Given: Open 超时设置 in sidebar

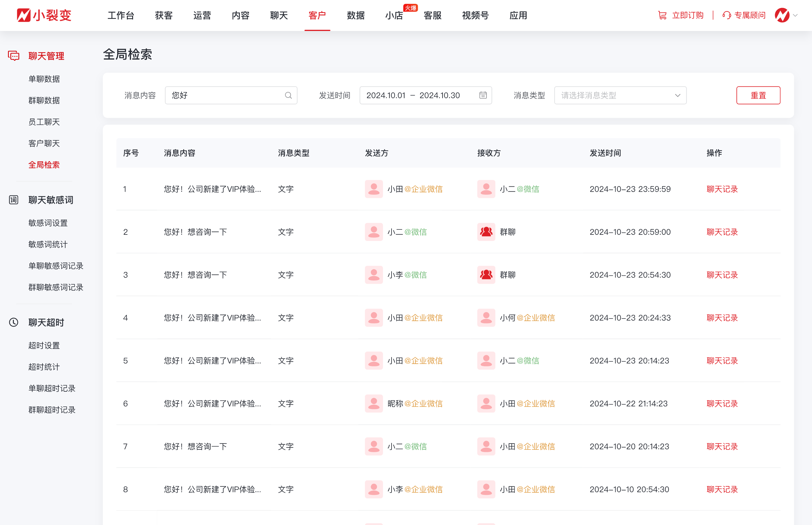Looking at the screenshot, I should coord(44,346).
